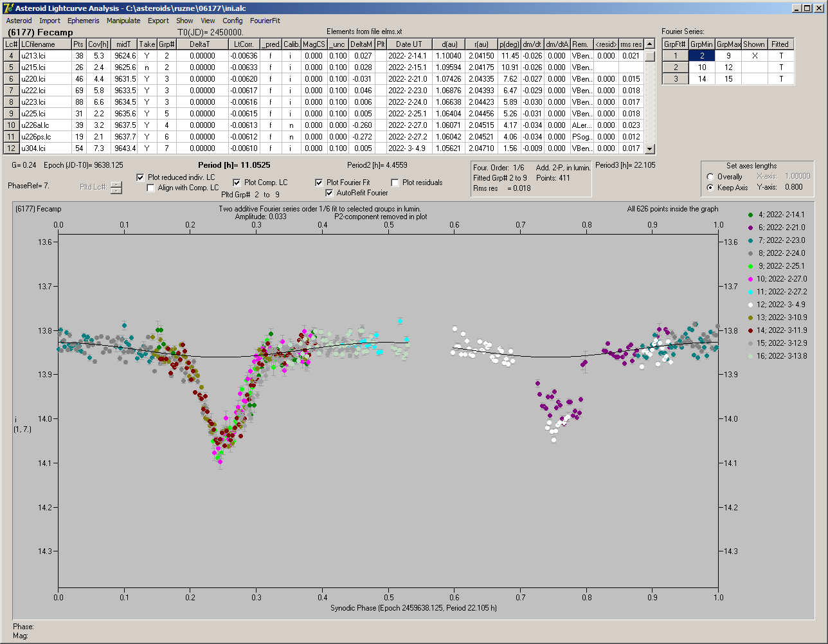Image resolution: width=828 pixels, height=644 pixels.
Task: Click the Period [h]= 11.0525 label
Action: 234,165
